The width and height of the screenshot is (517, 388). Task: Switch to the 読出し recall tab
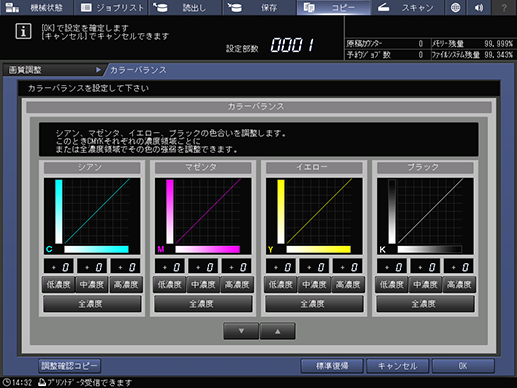pyautogui.click(x=186, y=7)
